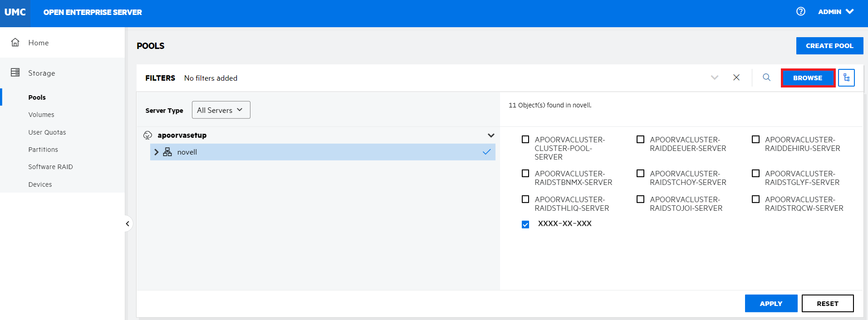Click the UMC logo
868x320 pixels.
(15, 12)
